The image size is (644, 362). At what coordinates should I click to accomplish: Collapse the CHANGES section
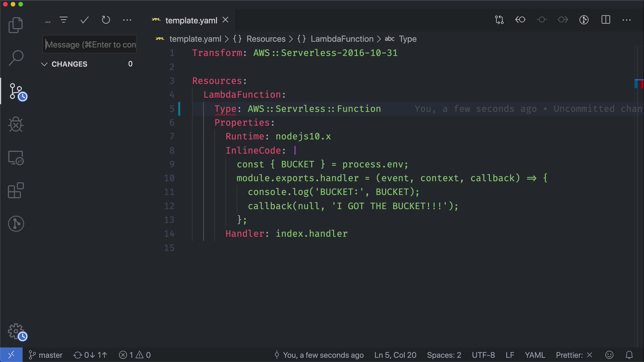(44, 64)
